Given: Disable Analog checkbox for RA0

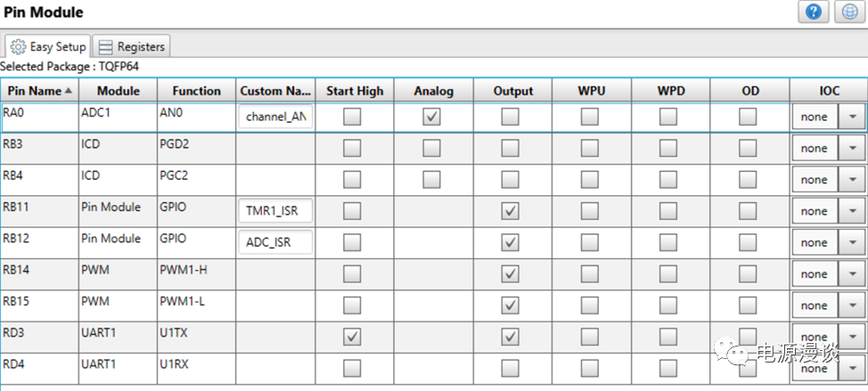Looking at the screenshot, I should 431,117.
